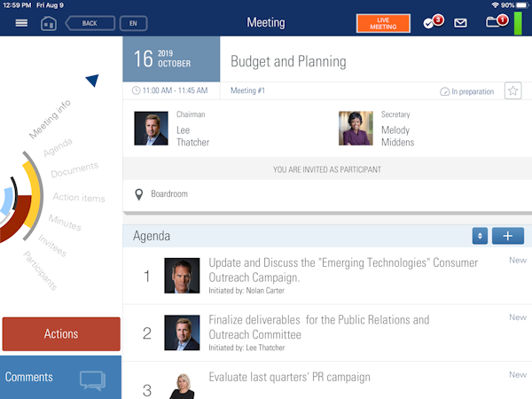Join via the Live Meeting button

tap(382, 23)
